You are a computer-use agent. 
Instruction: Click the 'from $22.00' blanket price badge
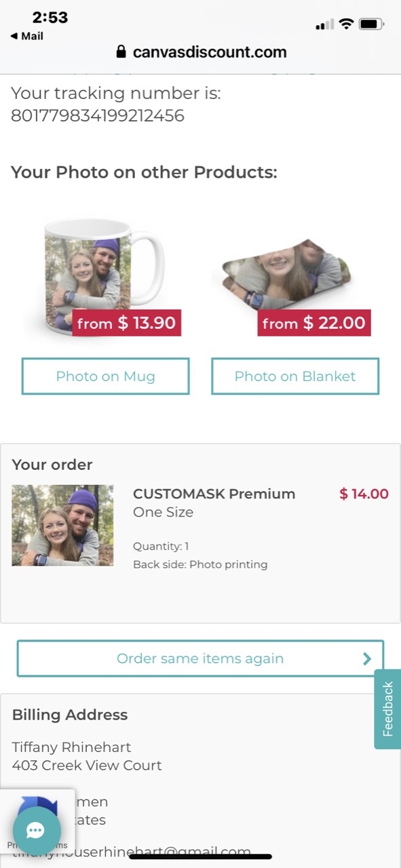(314, 323)
